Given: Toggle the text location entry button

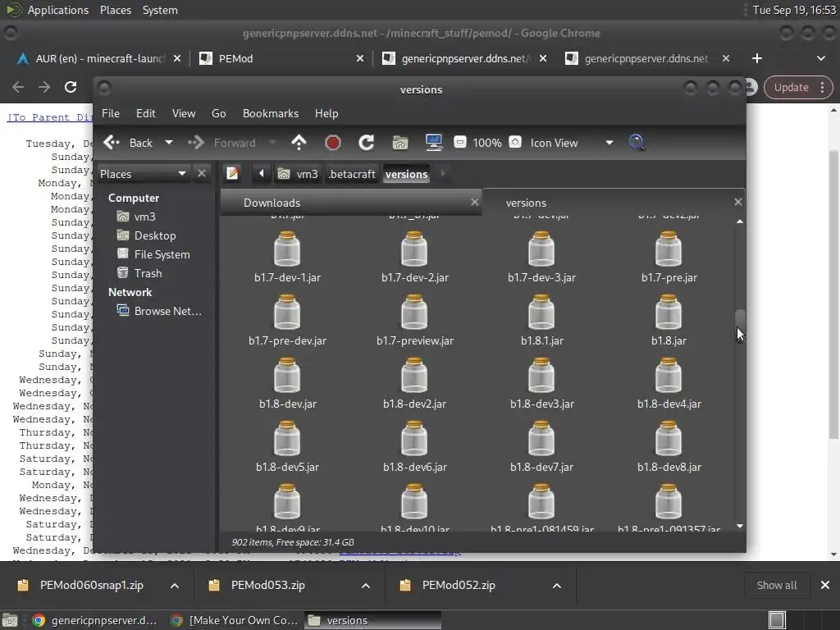Looking at the screenshot, I should 232,174.
